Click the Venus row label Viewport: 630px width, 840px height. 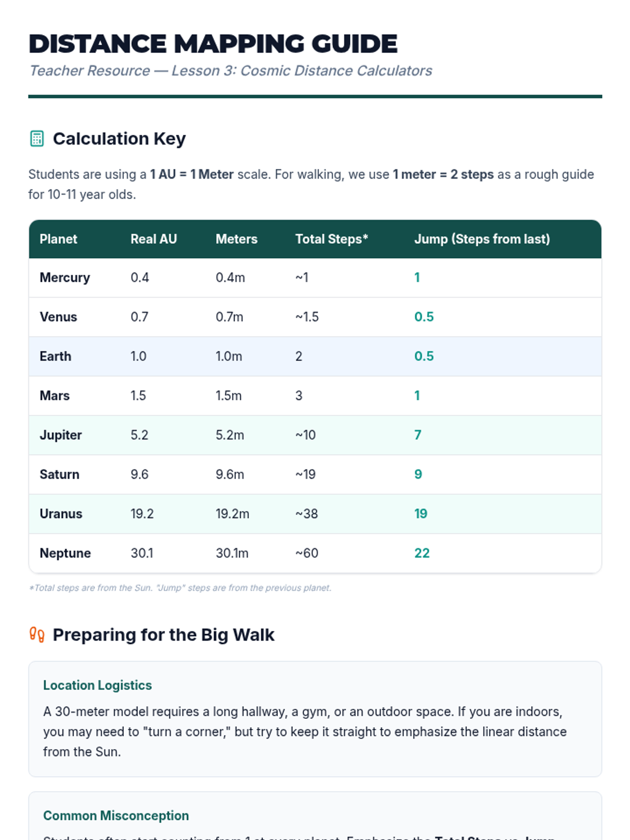tap(58, 317)
